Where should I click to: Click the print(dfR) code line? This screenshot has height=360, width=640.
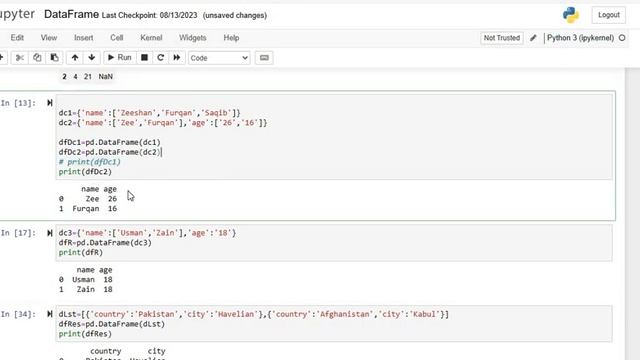(x=81, y=253)
